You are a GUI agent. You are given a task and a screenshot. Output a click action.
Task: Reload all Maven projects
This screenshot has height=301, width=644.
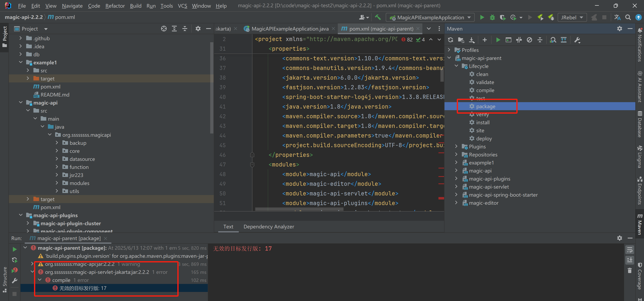pos(451,40)
